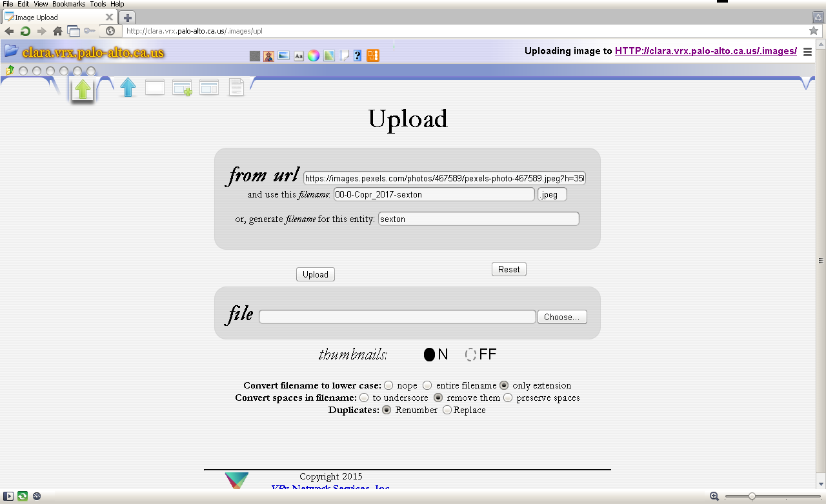
Task: Click the 'Aa' font icon
Action: click(299, 56)
